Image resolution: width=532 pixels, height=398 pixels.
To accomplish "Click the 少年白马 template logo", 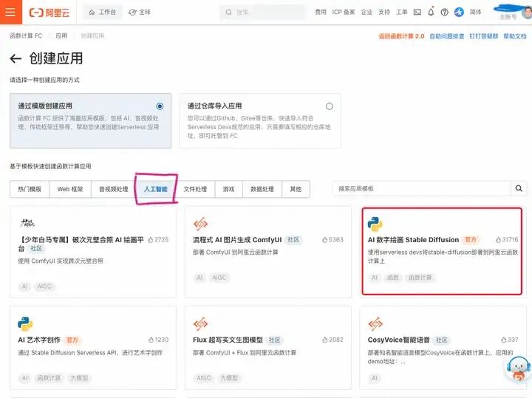I will tap(27, 223).
